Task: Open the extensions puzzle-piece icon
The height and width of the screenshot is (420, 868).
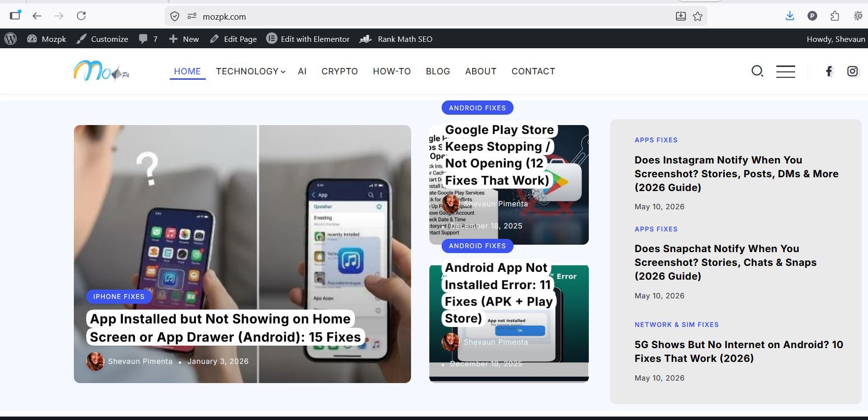Action: pos(835,16)
